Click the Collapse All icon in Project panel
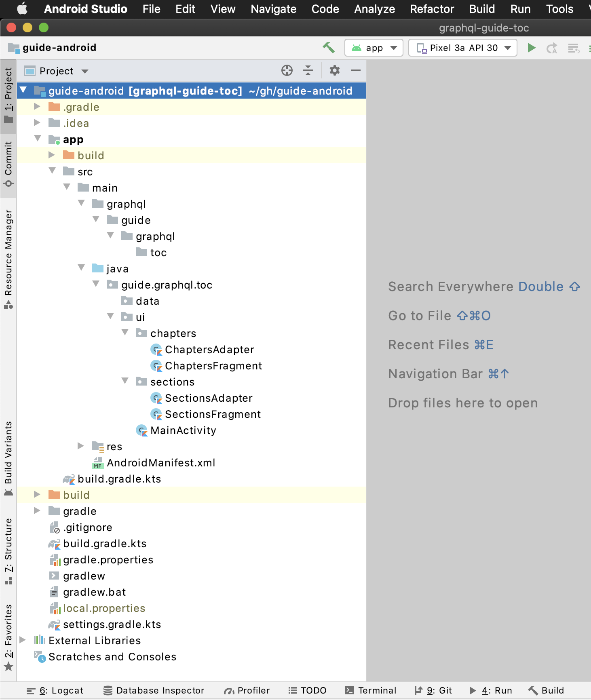Screen dimensions: 591x700 308,70
